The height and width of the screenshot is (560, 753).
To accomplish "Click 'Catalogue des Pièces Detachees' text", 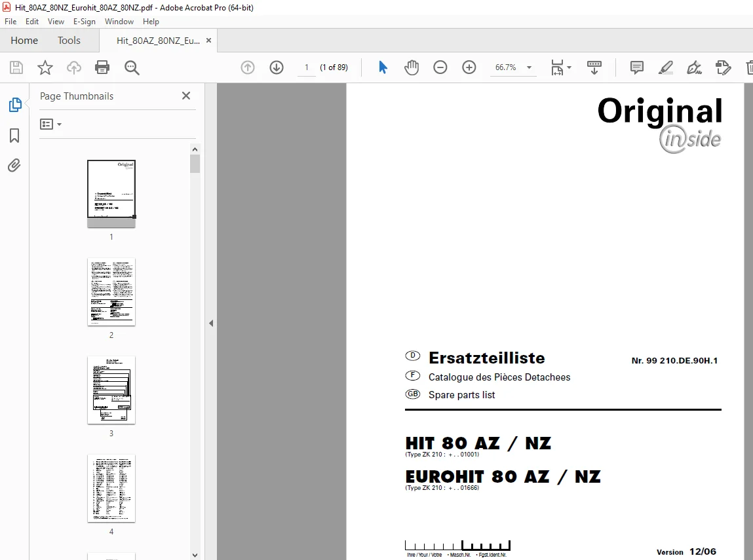I will tap(499, 377).
